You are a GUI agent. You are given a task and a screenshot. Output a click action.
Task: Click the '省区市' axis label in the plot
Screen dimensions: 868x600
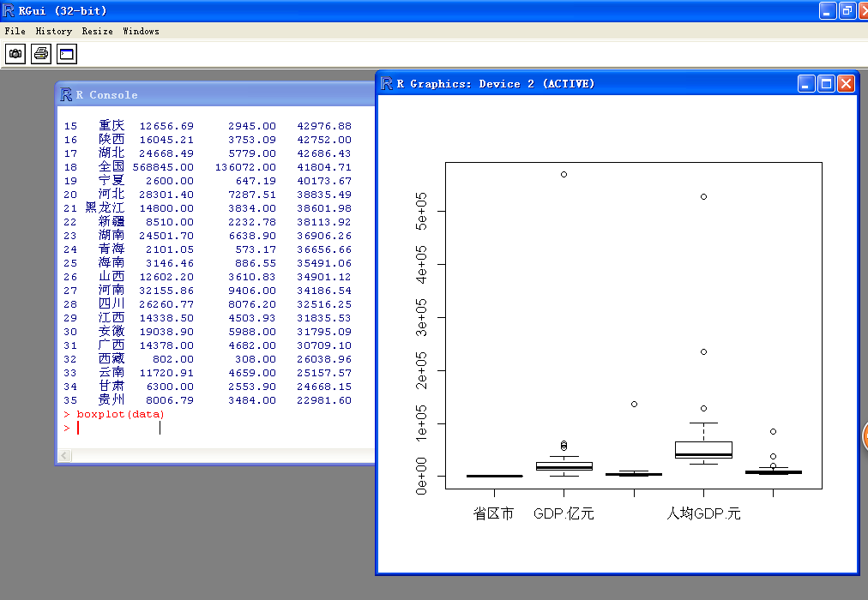click(x=494, y=513)
